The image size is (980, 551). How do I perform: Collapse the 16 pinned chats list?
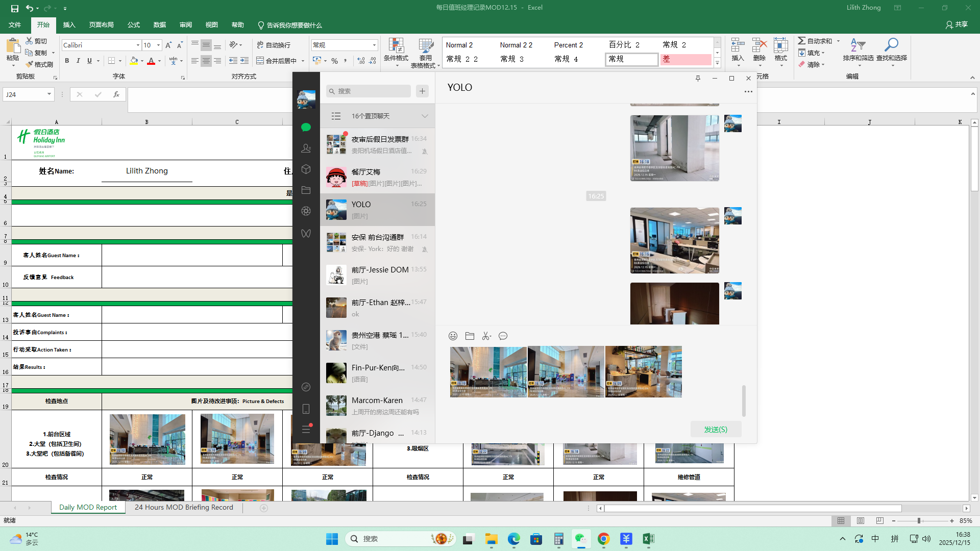425,116
